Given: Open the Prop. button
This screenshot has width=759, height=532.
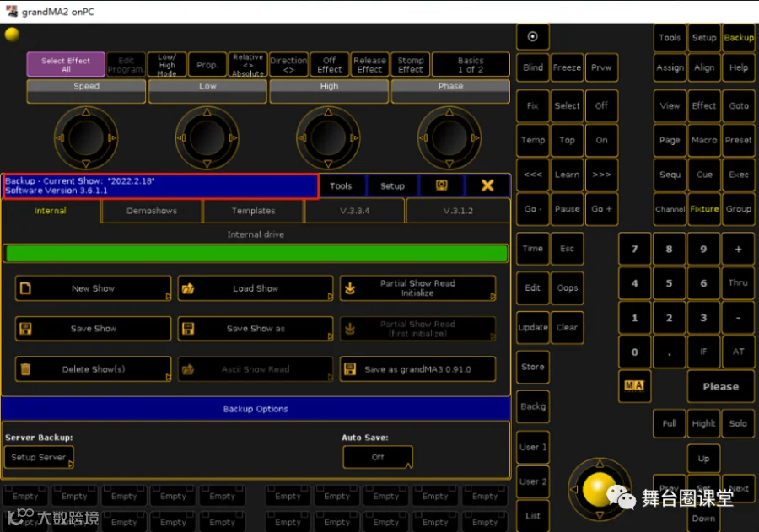Looking at the screenshot, I should pos(207,64).
